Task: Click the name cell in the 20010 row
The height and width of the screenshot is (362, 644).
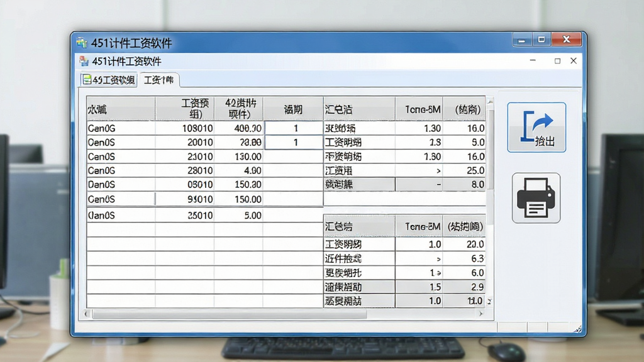Action: (121, 143)
